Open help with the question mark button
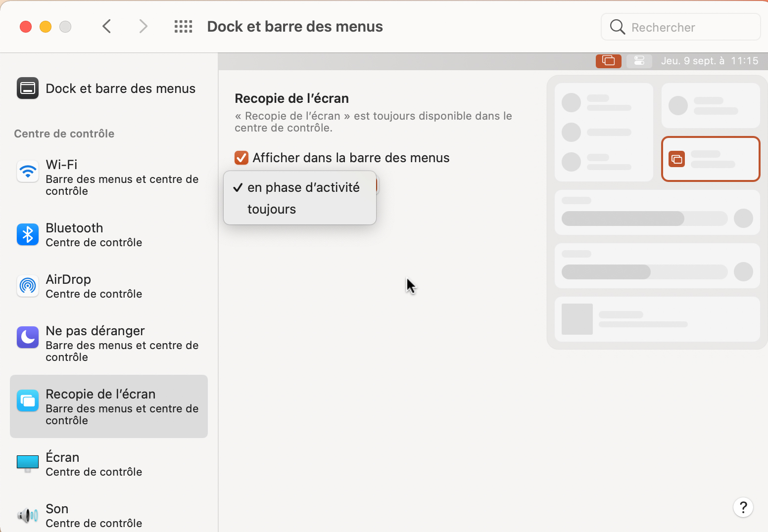The image size is (768, 532). [743, 507]
